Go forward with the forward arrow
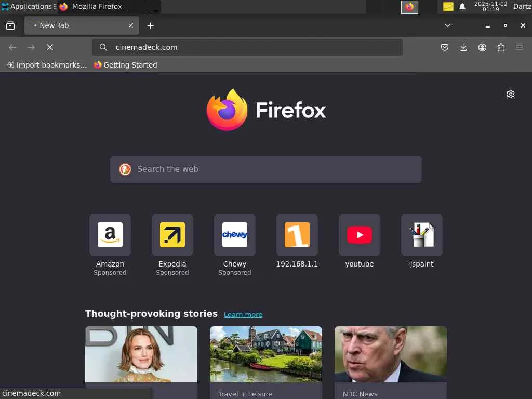 coord(31,47)
